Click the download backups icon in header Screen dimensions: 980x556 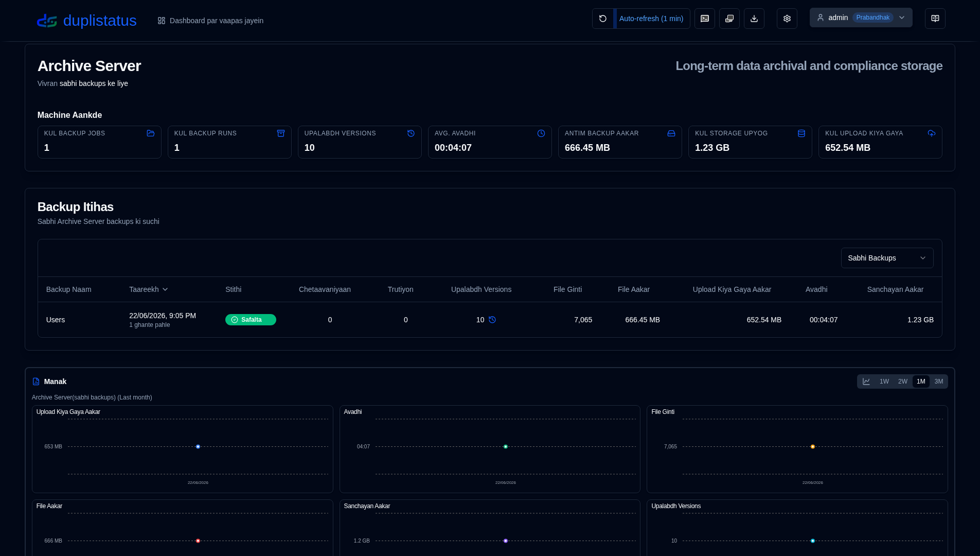tap(754, 19)
